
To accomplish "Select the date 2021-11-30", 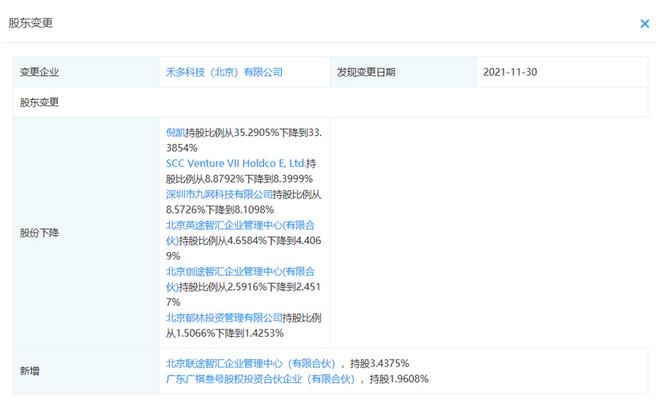I will (x=510, y=72).
